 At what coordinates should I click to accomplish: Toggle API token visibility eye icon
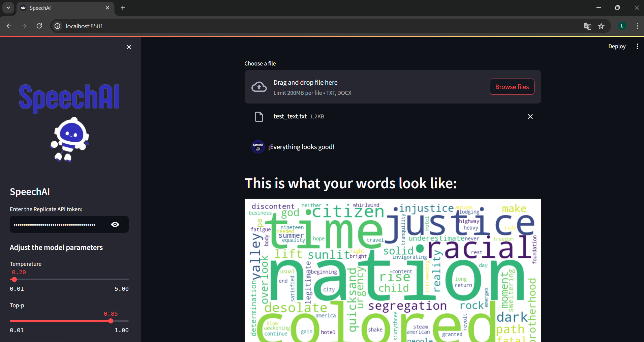click(x=115, y=225)
